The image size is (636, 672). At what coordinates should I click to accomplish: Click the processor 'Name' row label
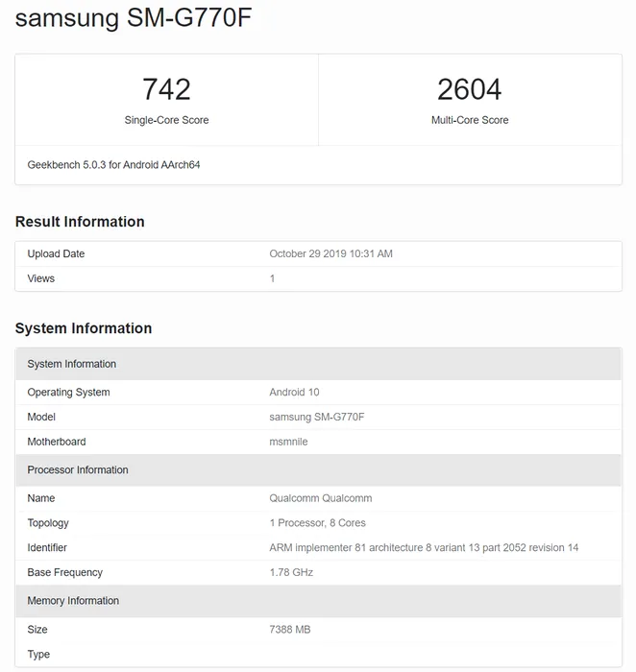[x=41, y=498]
